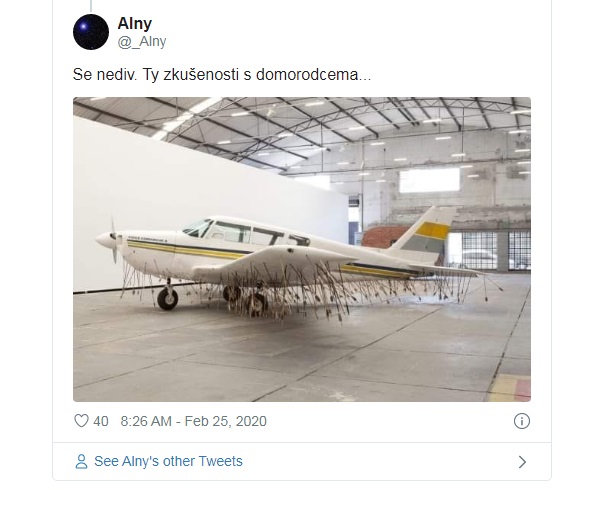The image size is (608, 505).
Task: Click the cockpit windshield in the photo
Action: coord(198,228)
